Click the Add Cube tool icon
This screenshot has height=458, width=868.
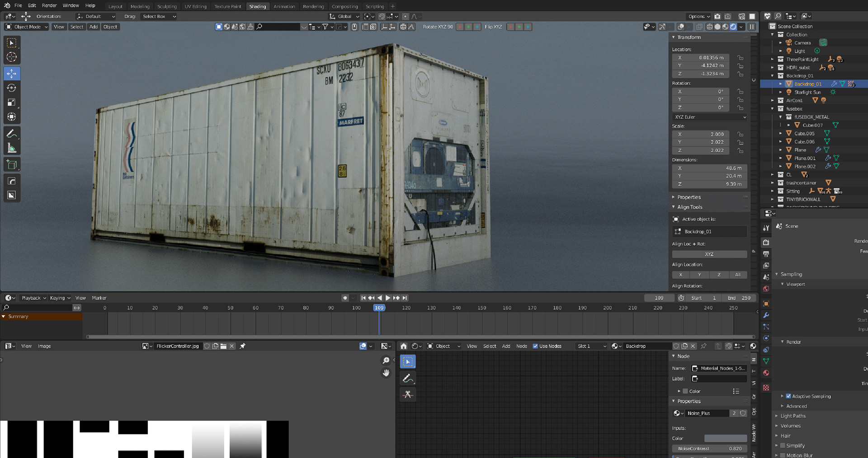click(x=12, y=165)
